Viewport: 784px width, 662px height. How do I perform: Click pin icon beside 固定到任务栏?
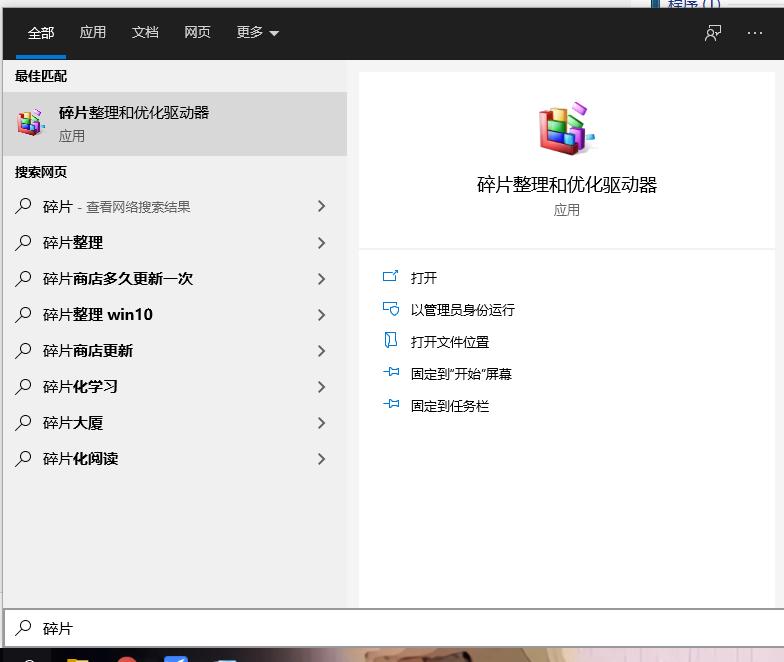click(391, 404)
